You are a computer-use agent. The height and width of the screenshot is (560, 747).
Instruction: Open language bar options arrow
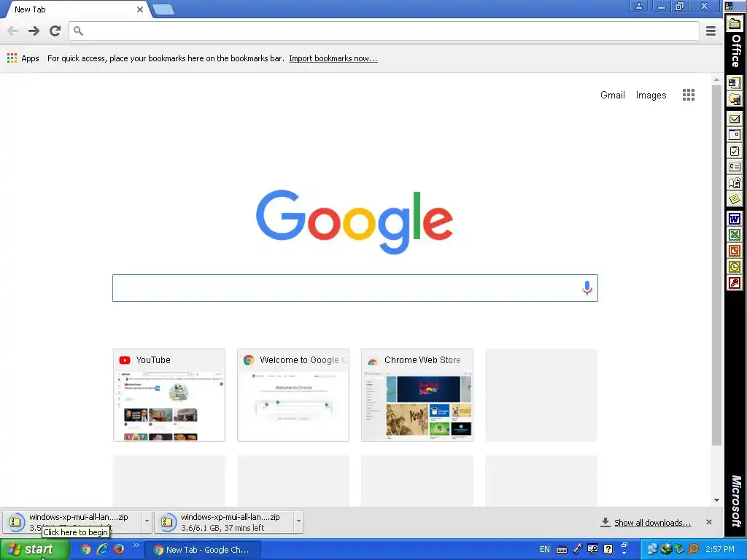tap(624, 553)
